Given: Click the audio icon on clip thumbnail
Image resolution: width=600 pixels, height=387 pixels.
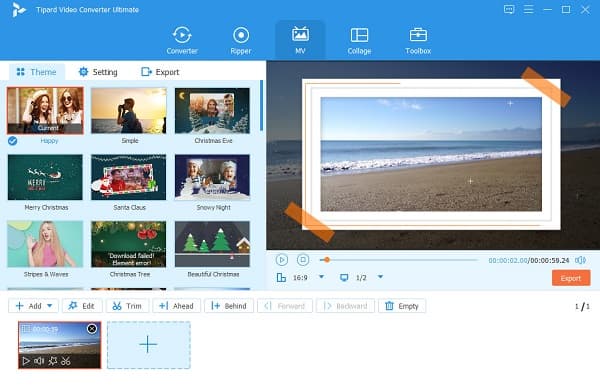Looking at the screenshot, I should coord(39,361).
